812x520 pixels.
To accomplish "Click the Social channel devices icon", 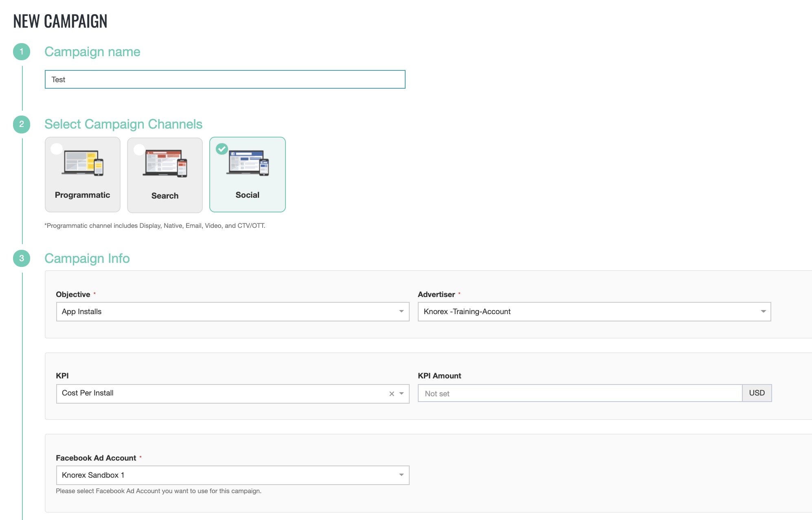I will 248,163.
